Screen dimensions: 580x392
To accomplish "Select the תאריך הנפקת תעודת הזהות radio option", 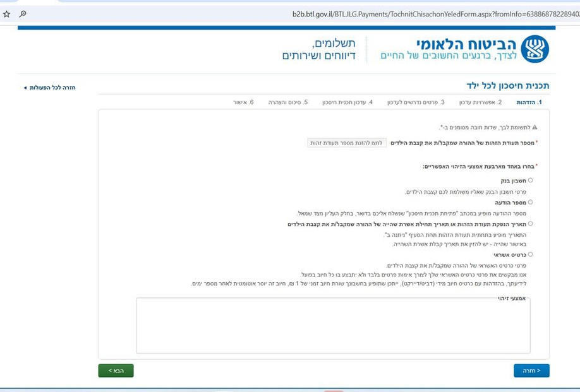I will 531,223.
